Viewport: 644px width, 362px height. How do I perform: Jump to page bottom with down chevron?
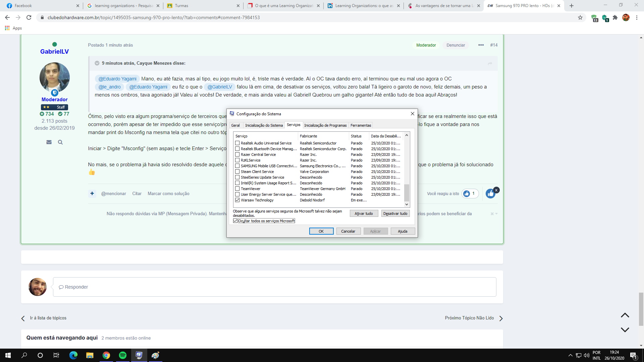click(625, 330)
